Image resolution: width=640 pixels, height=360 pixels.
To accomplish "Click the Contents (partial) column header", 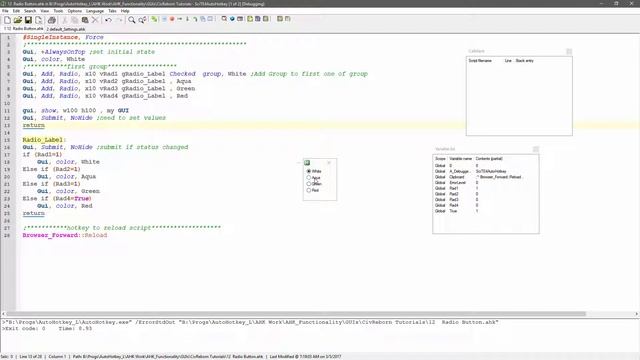I will tap(489, 158).
